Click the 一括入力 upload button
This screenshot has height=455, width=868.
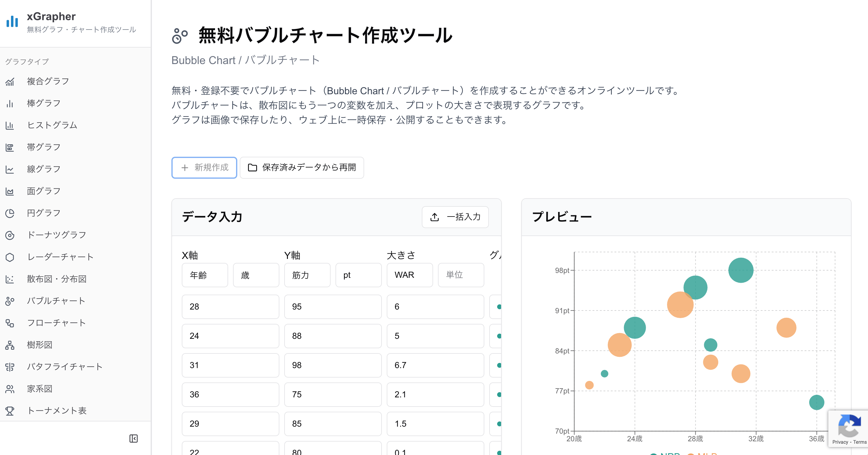pos(456,217)
